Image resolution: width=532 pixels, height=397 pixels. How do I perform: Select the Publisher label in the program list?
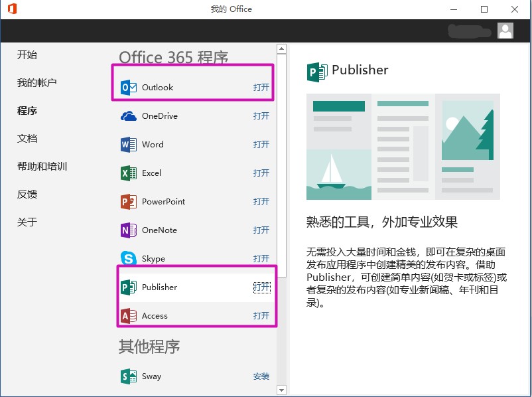pos(159,287)
